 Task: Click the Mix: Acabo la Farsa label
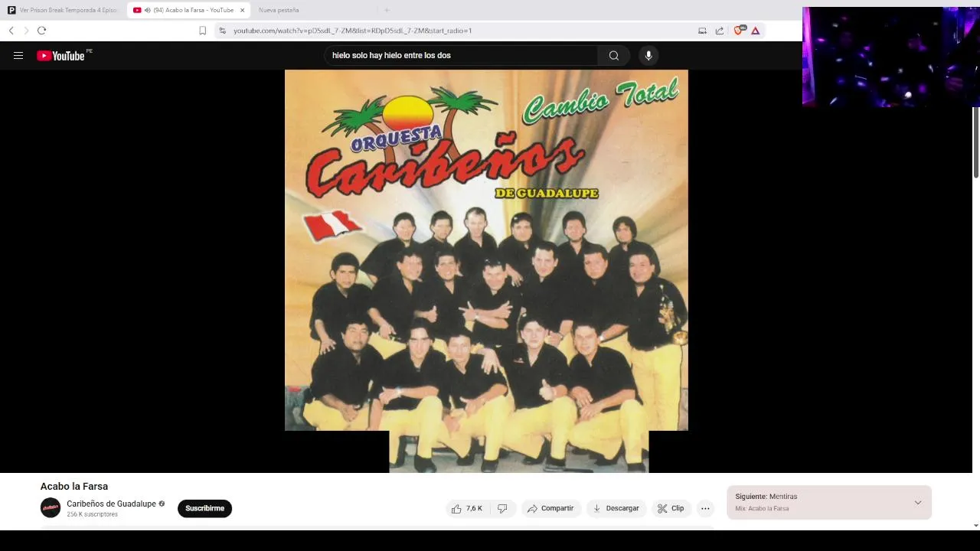(x=762, y=508)
